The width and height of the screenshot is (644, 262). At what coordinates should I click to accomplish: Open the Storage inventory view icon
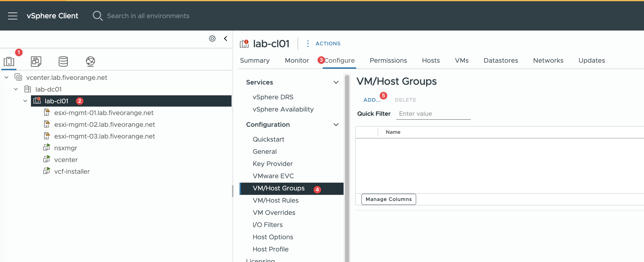coord(63,61)
